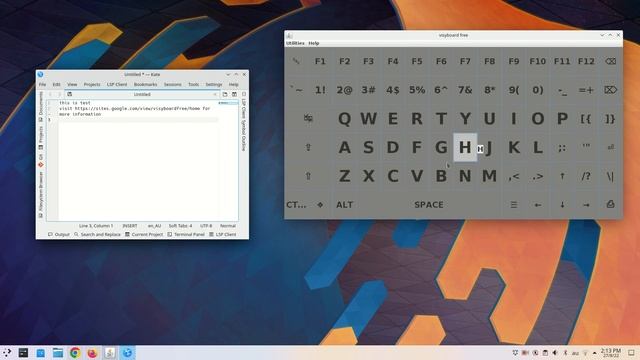Image resolution: width=640 pixels, height=360 pixels.
Task: Open the Tools menu in Kate
Action: pos(193,84)
